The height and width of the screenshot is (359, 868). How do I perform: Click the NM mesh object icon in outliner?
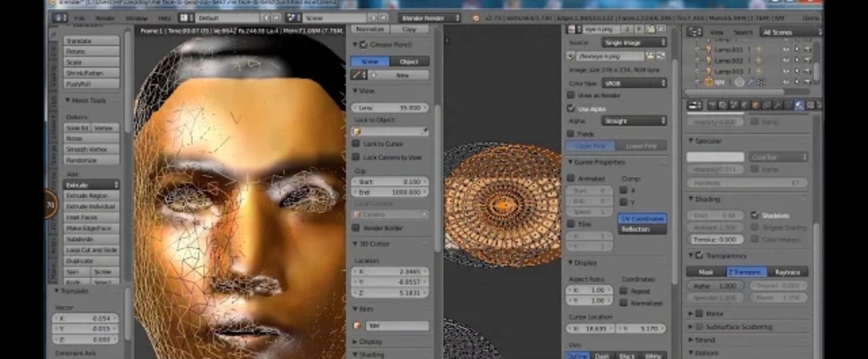(x=709, y=82)
